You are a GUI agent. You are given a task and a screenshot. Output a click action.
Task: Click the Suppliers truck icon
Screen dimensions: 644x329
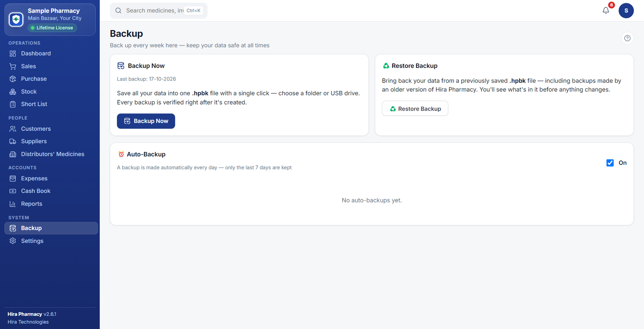point(13,141)
